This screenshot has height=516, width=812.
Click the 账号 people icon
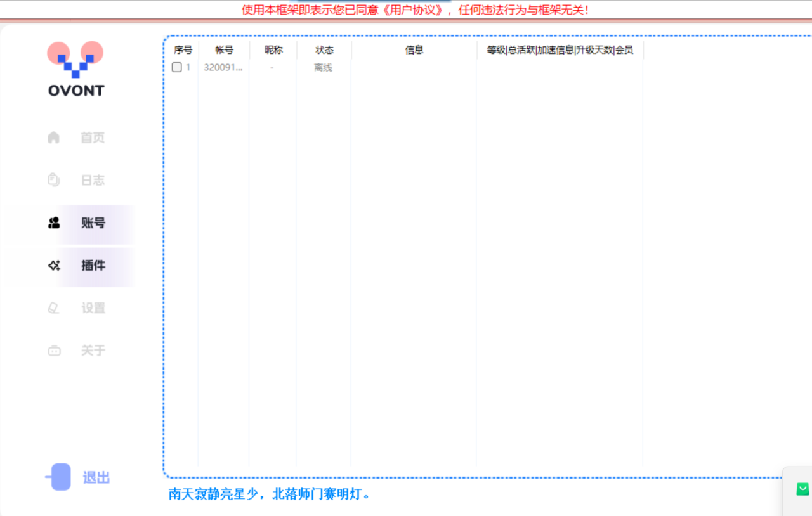point(53,223)
